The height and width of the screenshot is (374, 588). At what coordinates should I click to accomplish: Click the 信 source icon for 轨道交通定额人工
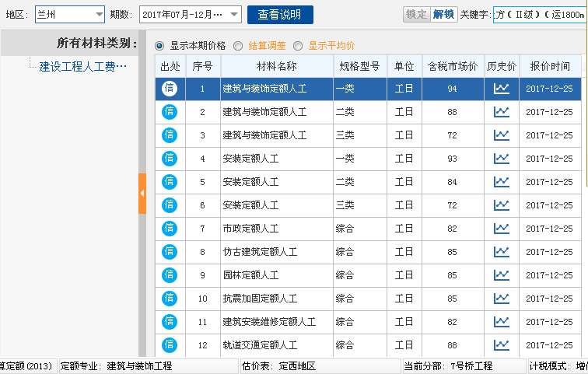click(x=170, y=344)
